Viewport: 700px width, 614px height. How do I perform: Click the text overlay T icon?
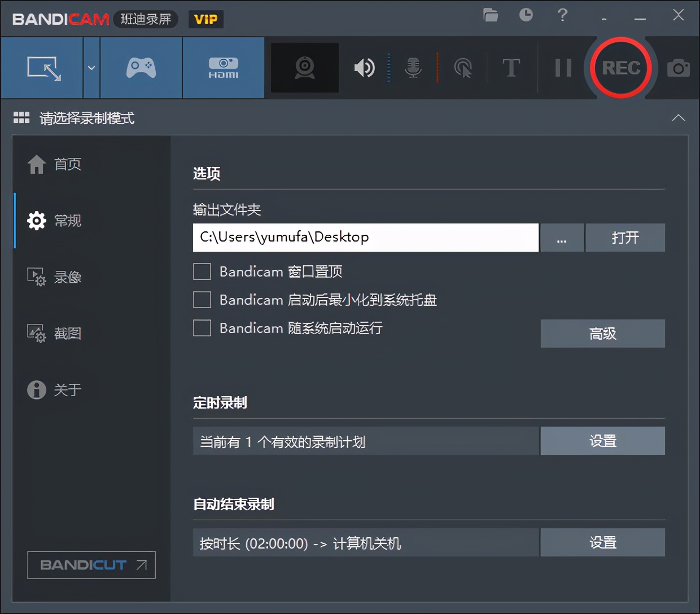(510, 68)
